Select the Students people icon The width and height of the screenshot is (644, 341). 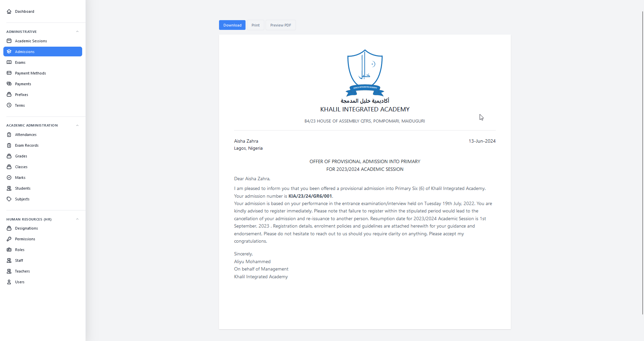[9, 188]
